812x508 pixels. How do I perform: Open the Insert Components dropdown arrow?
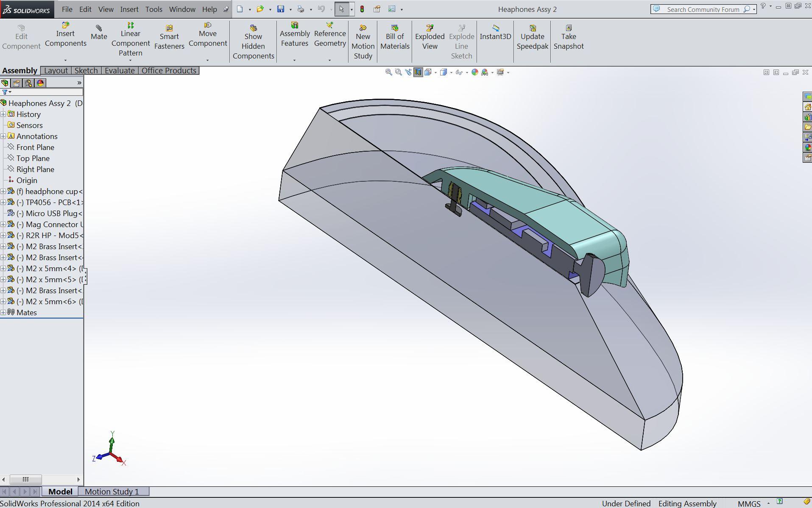tap(65, 60)
